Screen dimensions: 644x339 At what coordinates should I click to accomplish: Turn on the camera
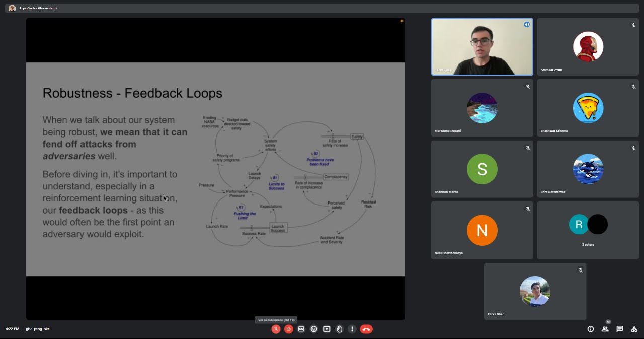coord(288,329)
